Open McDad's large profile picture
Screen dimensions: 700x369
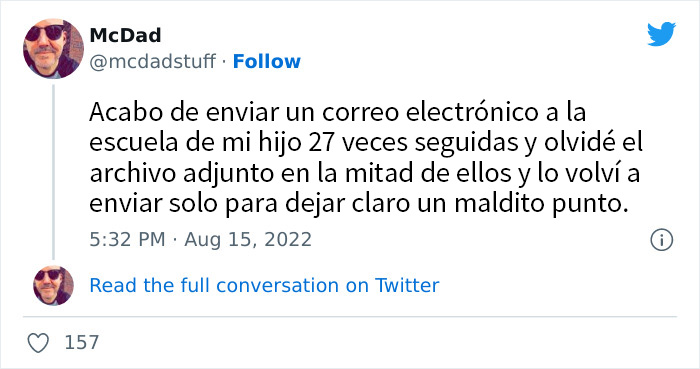53,49
